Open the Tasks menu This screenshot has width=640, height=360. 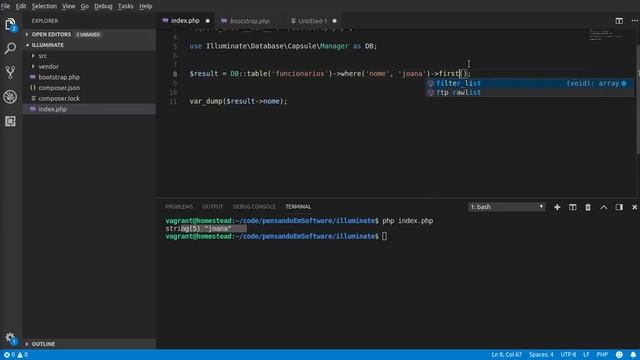(125, 6)
